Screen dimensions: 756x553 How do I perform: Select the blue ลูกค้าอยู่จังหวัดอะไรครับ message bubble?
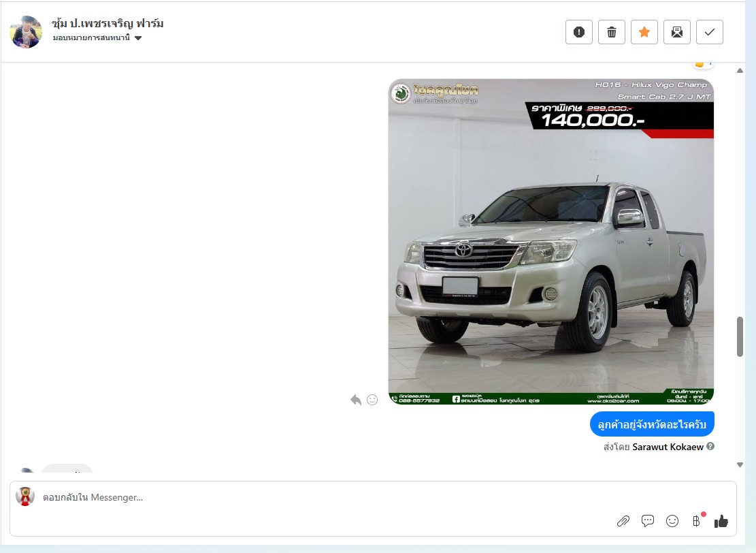tap(652, 424)
